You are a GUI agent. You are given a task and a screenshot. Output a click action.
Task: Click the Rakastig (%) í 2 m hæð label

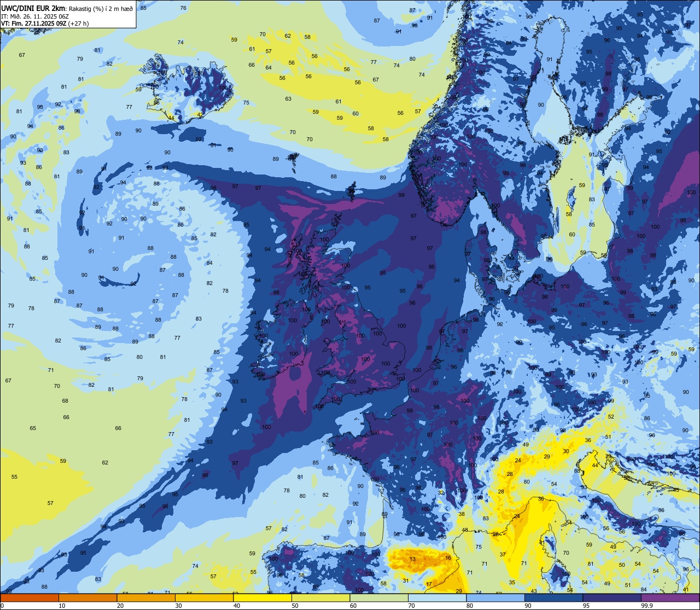point(101,8)
